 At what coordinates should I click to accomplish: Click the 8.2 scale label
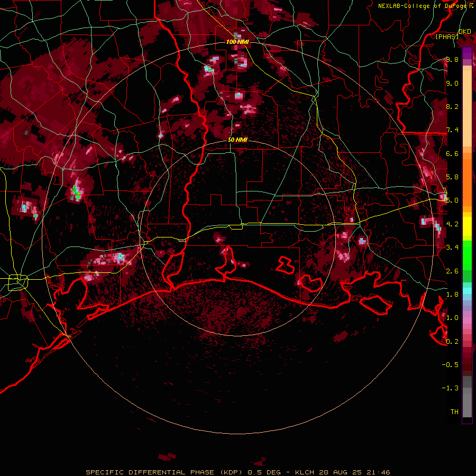click(452, 106)
